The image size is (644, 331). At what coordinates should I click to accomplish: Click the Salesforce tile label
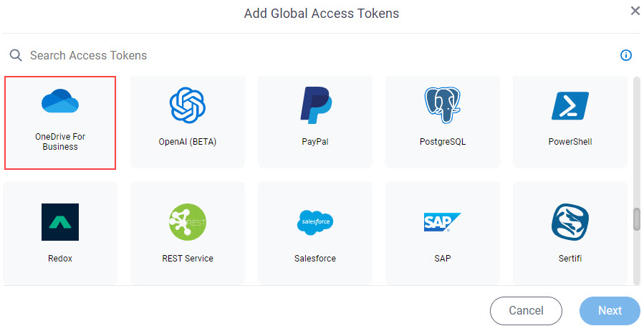(x=315, y=259)
